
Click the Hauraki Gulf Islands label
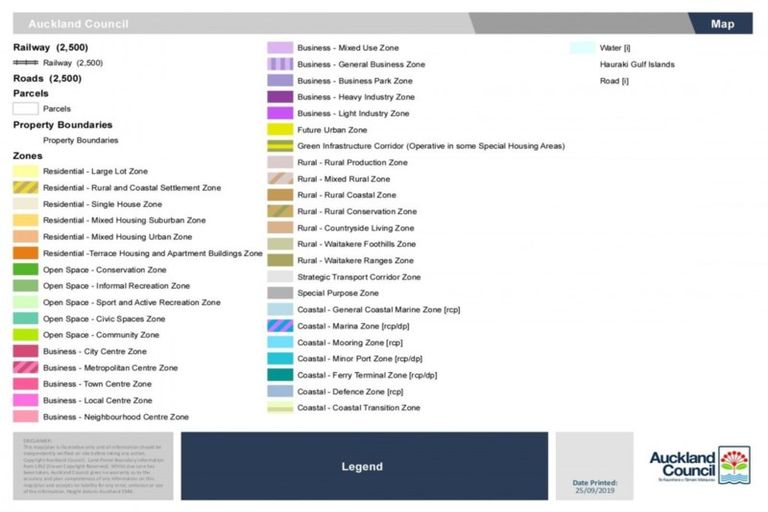pyautogui.click(x=636, y=64)
